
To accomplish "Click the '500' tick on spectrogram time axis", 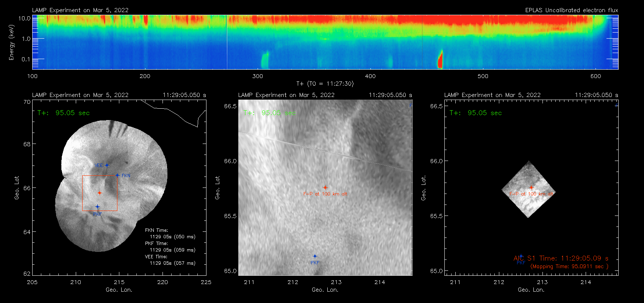I will [x=483, y=76].
